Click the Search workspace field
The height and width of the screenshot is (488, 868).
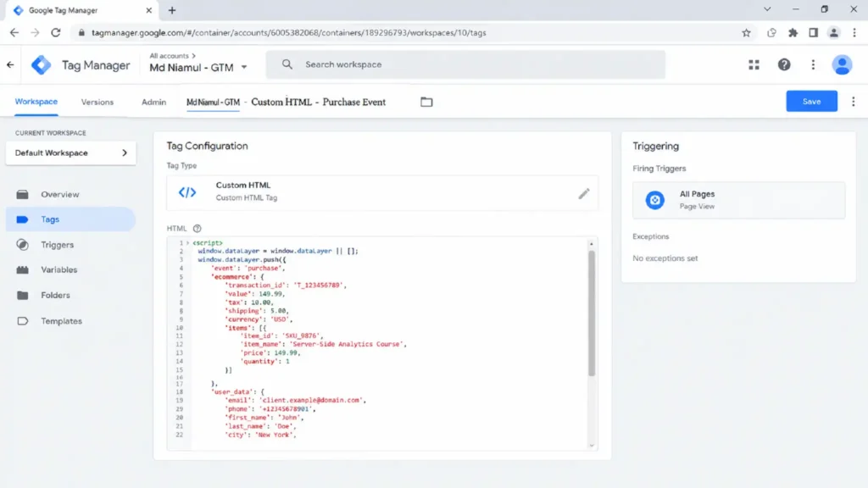tap(465, 64)
